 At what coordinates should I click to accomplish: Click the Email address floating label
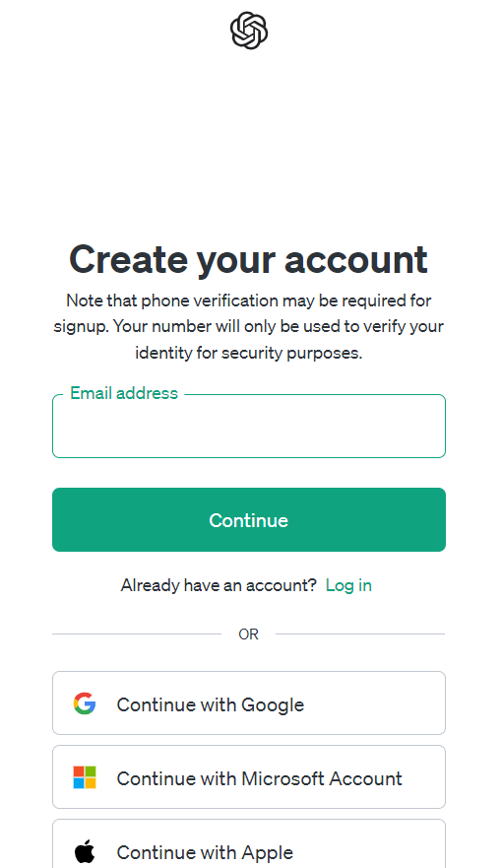[124, 393]
